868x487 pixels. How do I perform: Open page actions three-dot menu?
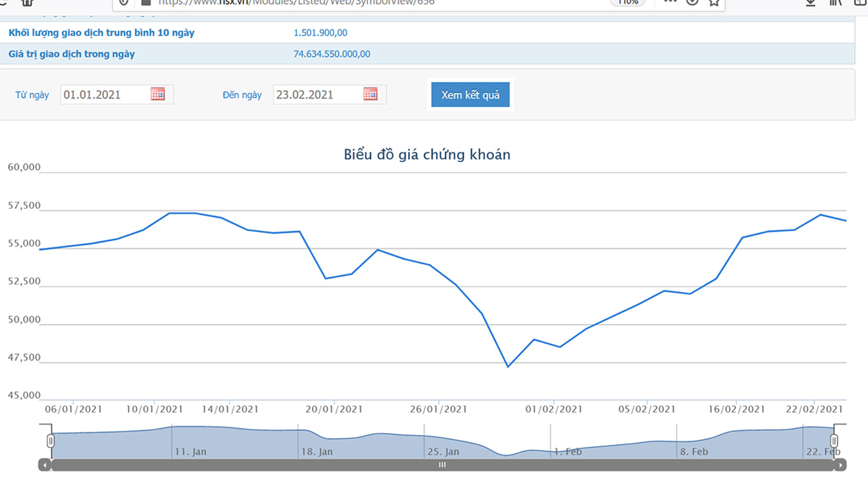coord(670,3)
